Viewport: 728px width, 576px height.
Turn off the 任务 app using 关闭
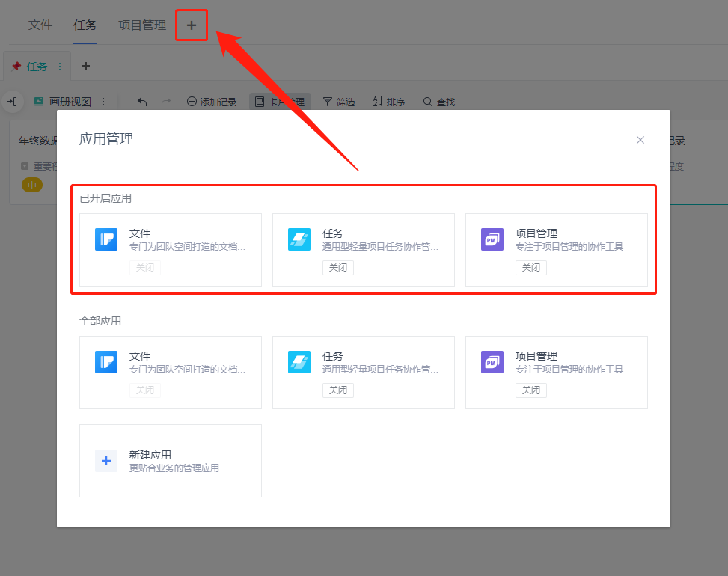point(337,267)
